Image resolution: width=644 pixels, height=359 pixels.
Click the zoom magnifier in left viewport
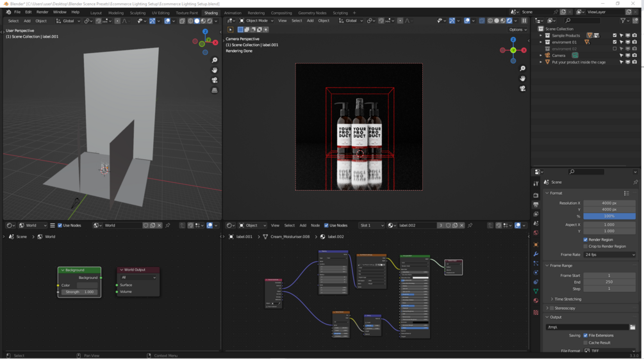point(215,60)
